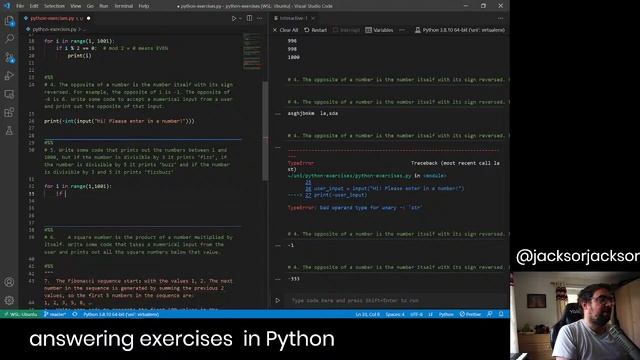The height and width of the screenshot is (360, 640).
Task: Open the Terminal menu
Action: coord(123,6)
